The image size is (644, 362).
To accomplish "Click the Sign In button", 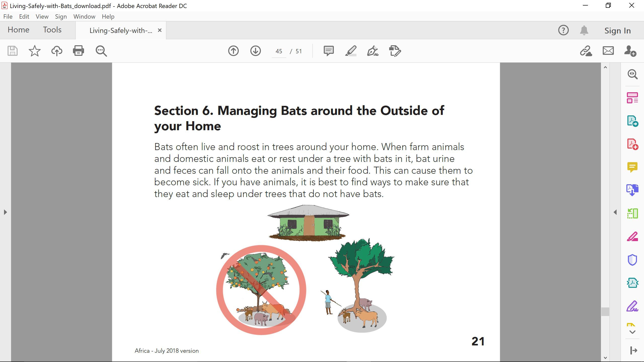I will coord(617,31).
